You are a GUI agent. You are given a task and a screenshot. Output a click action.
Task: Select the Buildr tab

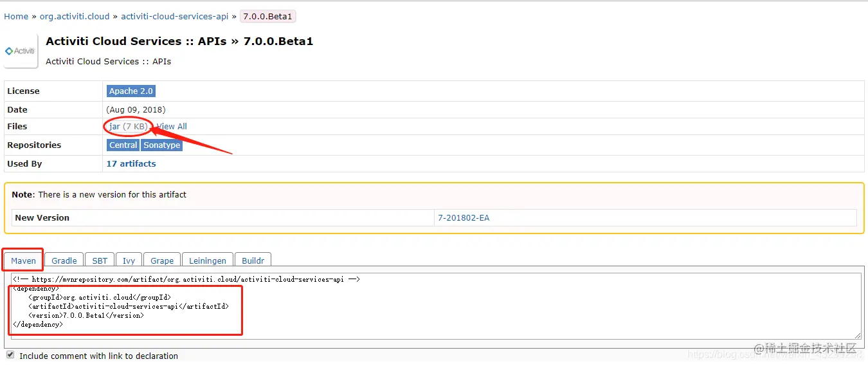[253, 261]
